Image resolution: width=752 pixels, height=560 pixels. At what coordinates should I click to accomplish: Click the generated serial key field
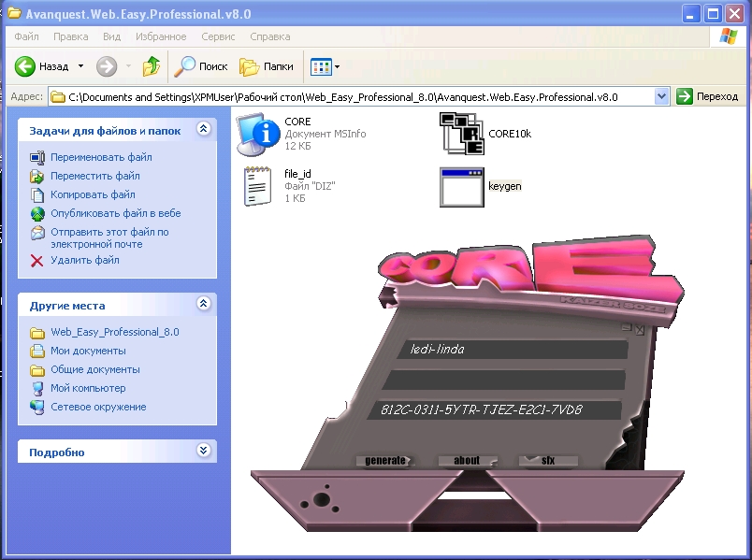point(494,409)
